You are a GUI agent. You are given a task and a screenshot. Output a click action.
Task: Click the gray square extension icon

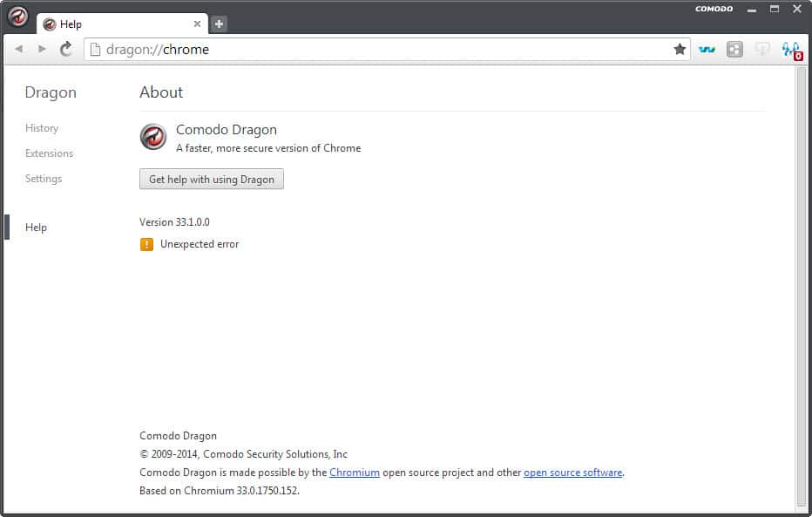[734, 49]
